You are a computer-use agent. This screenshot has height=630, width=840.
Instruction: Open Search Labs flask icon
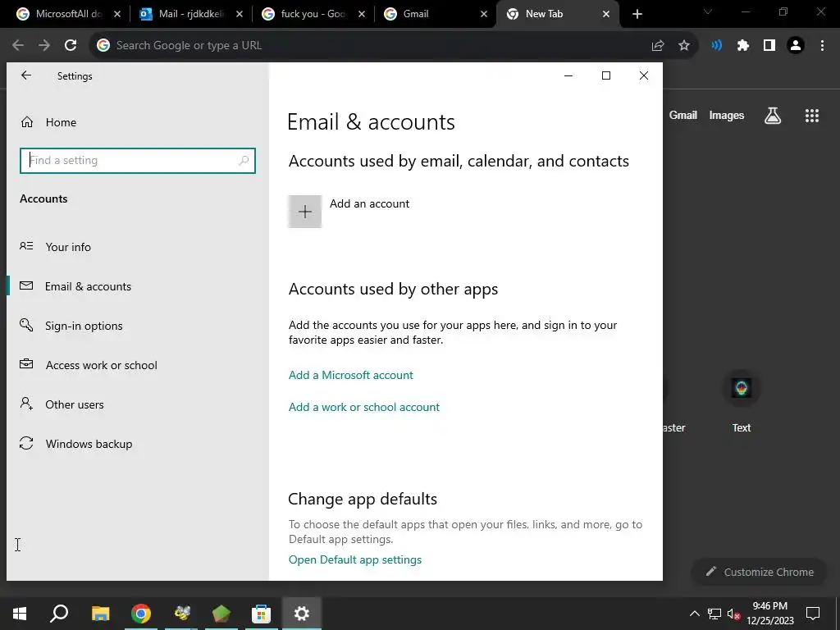tap(773, 115)
